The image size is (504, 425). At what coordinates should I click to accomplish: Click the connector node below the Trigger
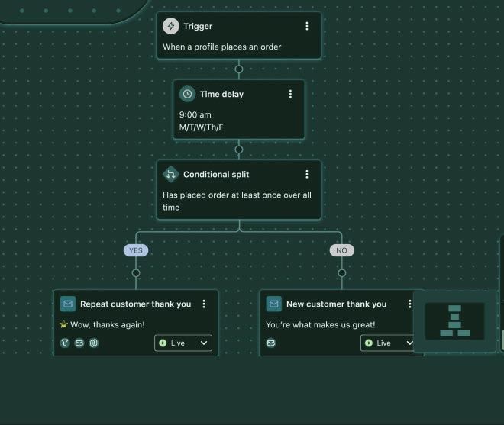pyautogui.click(x=239, y=69)
